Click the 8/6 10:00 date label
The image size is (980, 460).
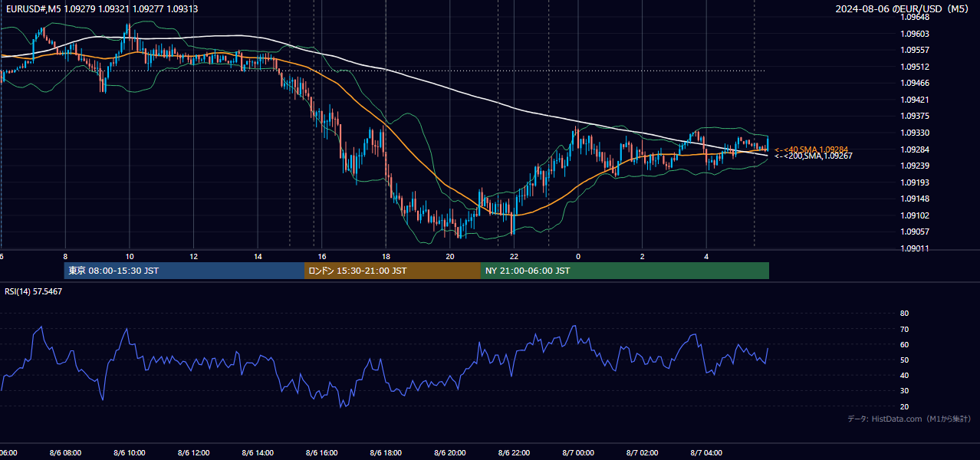coord(130,453)
